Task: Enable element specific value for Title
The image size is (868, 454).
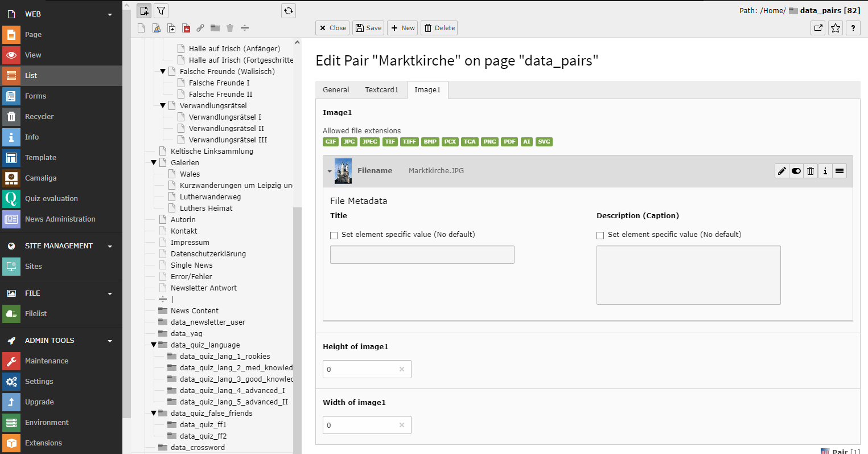Action: [x=334, y=235]
